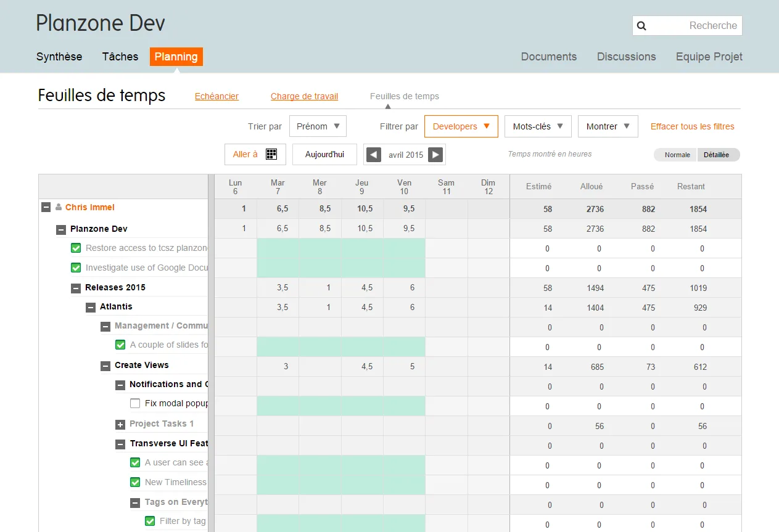Image resolution: width=779 pixels, height=532 pixels.
Task: Click the 1494 Alloué value for Releases 2015
Action: tap(595, 288)
